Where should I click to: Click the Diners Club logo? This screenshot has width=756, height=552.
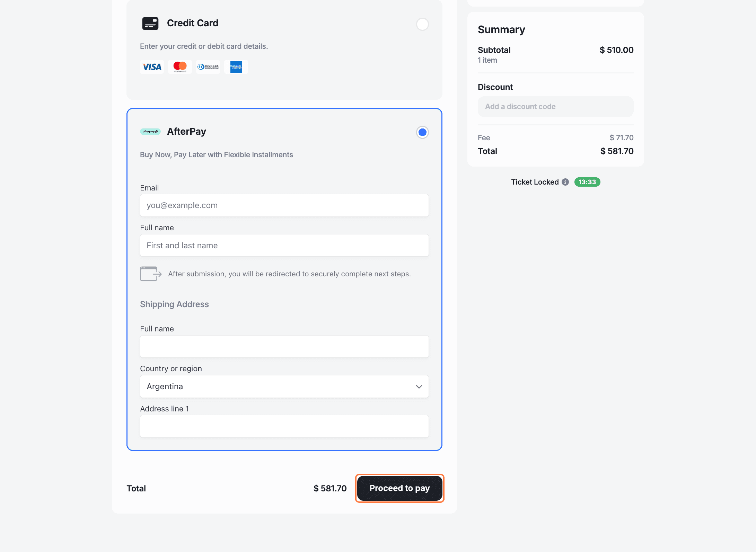pyautogui.click(x=208, y=67)
